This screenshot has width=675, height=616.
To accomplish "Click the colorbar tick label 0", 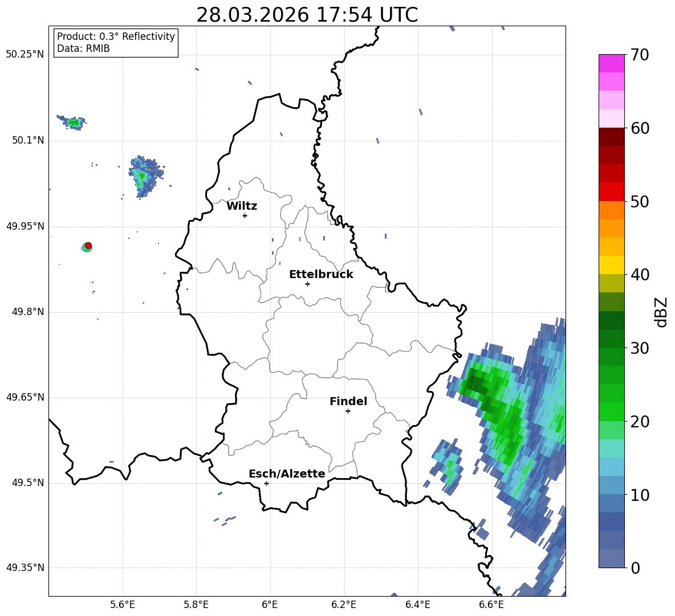I will coord(635,568).
